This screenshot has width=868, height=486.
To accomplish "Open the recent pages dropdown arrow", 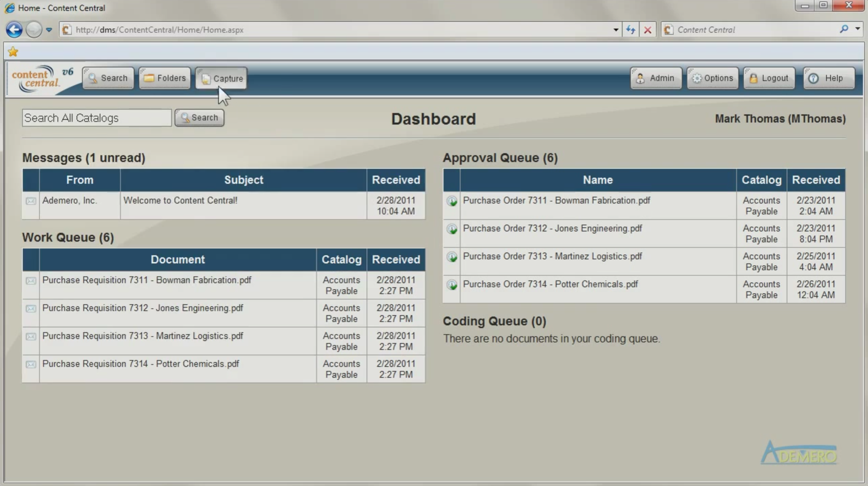I will (x=49, y=30).
